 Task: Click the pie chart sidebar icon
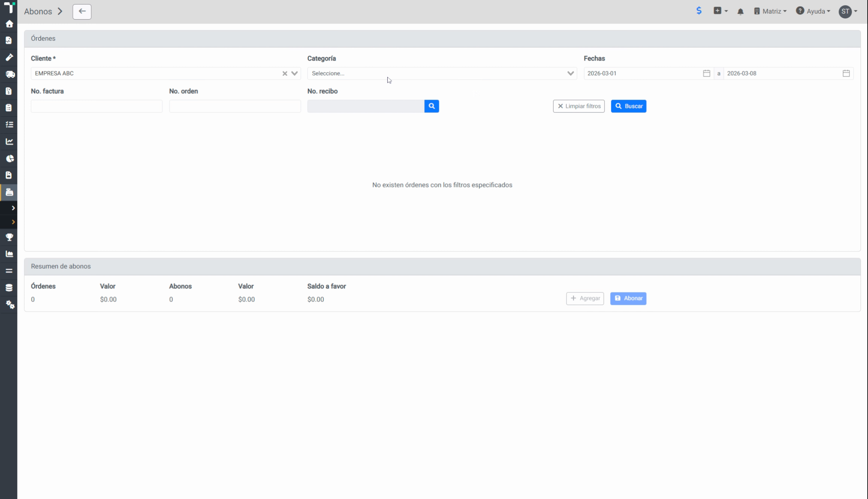[10, 159]
